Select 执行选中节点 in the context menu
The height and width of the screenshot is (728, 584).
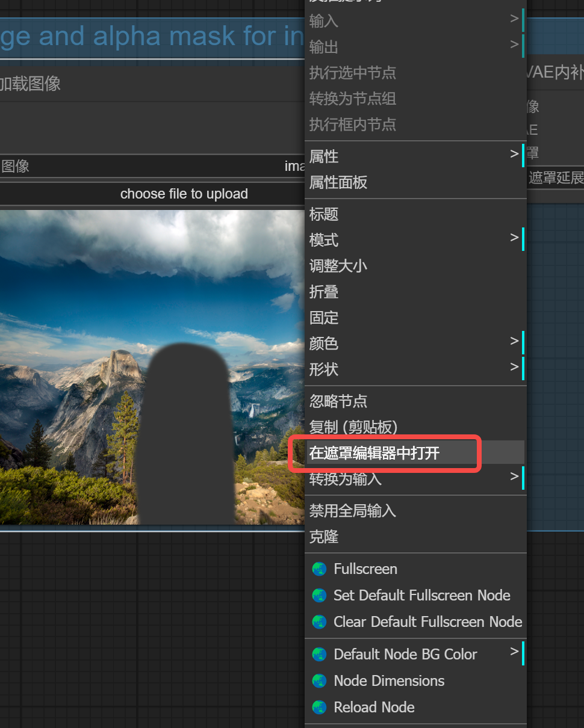(415, 73)
